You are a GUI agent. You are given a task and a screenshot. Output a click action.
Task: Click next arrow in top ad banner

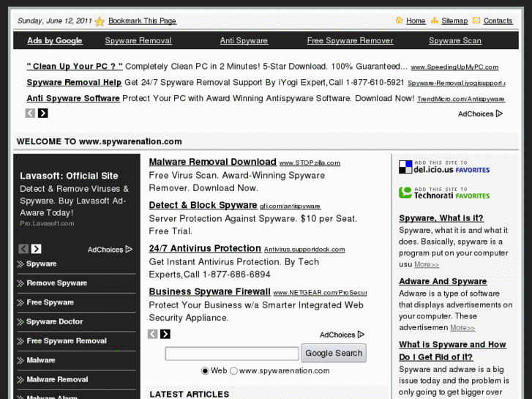(x=42, y=113)
